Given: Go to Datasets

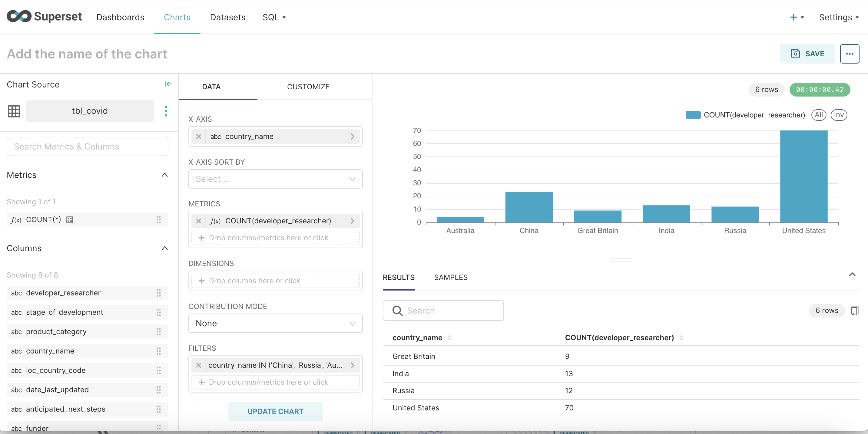Looking at the screenshot, I should 227,17.
